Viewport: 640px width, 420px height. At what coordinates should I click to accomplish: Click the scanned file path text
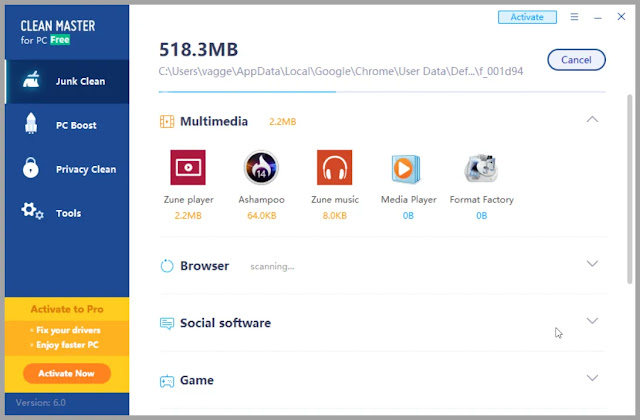pyautogui.click(x=341, y=71)
